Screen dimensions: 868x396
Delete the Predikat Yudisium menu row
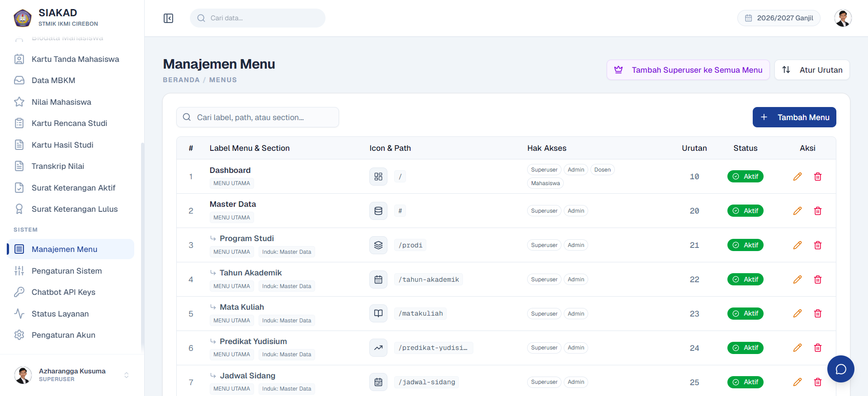[817, 348]
